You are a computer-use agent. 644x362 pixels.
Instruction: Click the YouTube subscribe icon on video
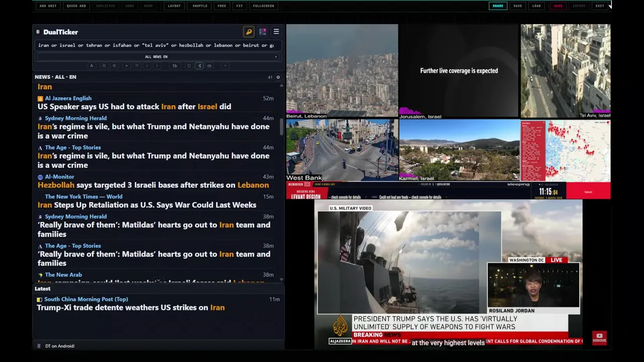click(x=599, y=338)
